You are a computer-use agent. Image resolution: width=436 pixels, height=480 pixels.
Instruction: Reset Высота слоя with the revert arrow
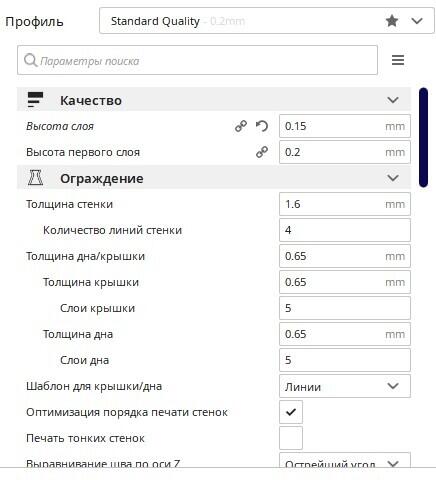pos(262,126)
